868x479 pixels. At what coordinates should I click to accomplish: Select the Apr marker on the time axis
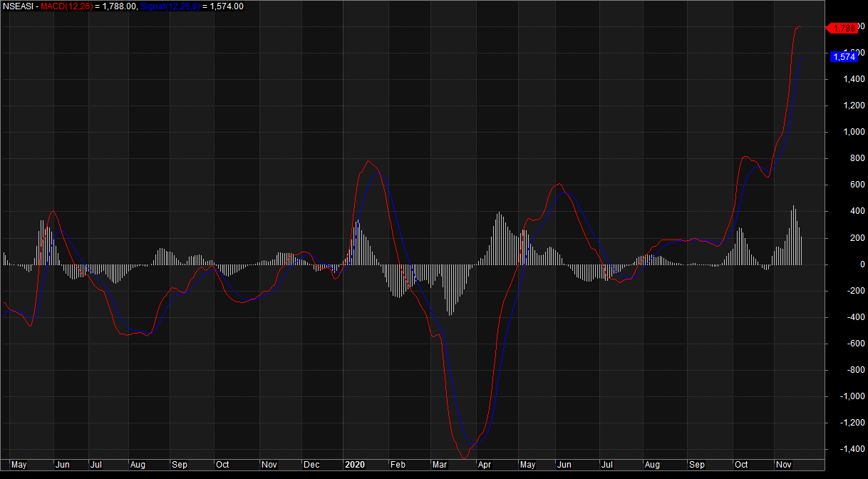[485, 465]
